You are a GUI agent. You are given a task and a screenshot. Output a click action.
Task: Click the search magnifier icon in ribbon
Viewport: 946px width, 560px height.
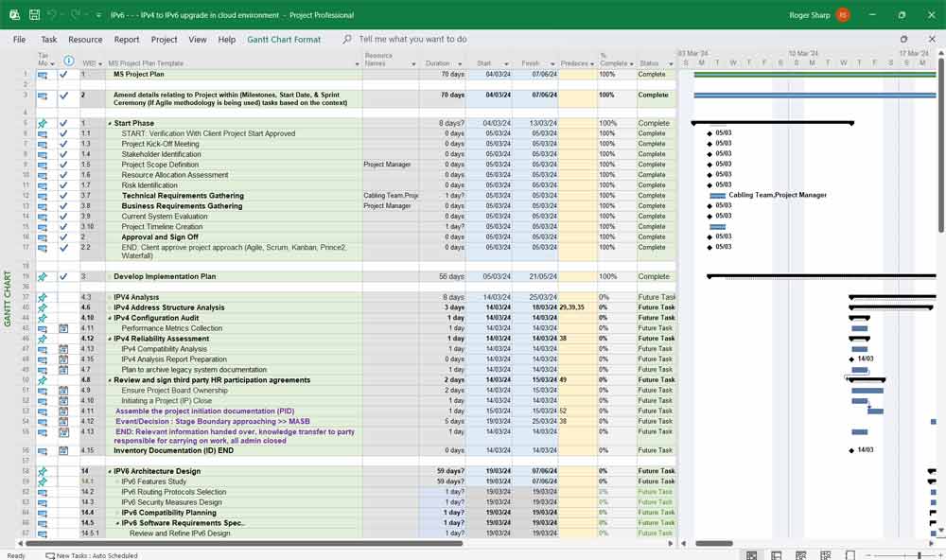tap(347, 40)
